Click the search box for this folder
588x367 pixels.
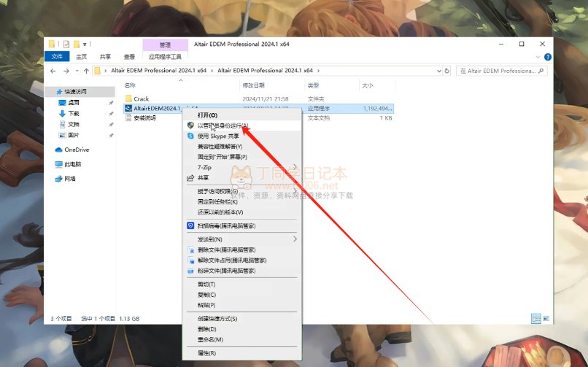(x=501, y=71)
